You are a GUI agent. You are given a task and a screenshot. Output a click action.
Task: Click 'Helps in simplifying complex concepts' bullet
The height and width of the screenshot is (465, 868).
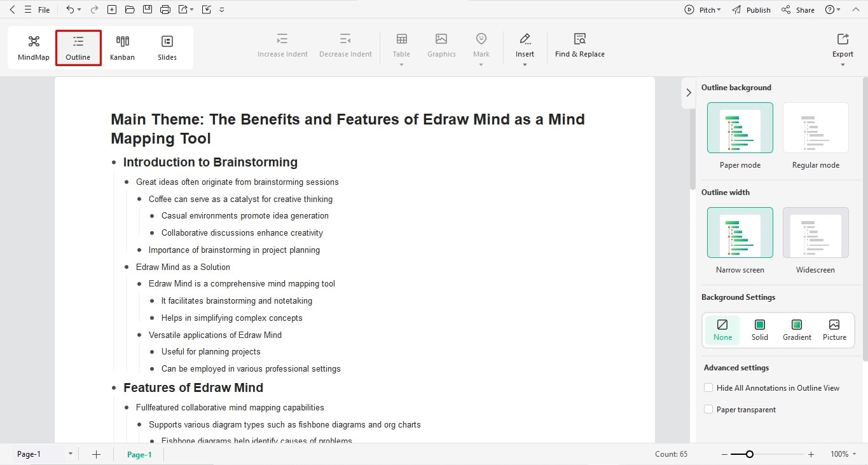tap(232, 318)
